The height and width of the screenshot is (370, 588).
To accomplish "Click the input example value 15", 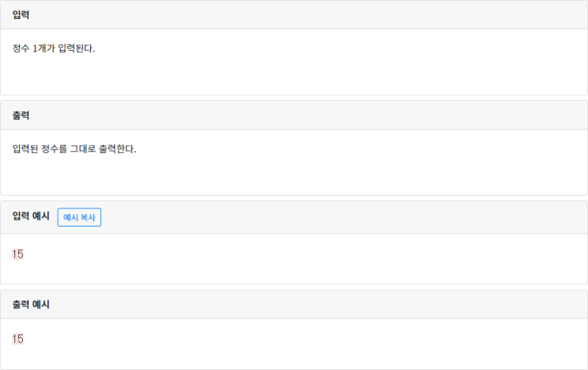I will tap(18, 254).
